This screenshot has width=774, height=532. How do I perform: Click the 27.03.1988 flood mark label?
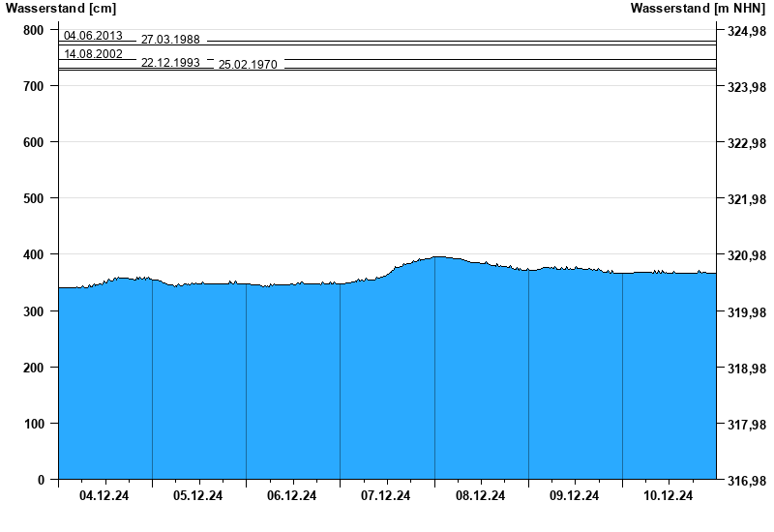click(170, 40)
